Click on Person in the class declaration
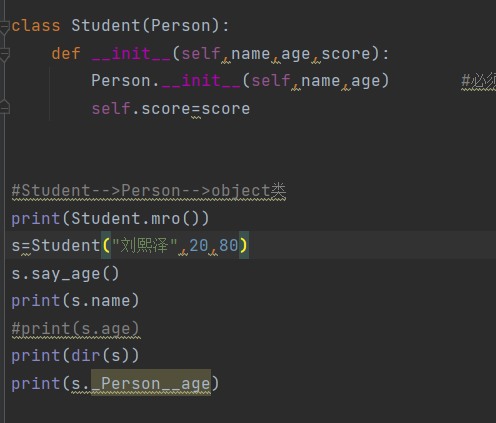The image size is (496, 423). click(180, 26)
